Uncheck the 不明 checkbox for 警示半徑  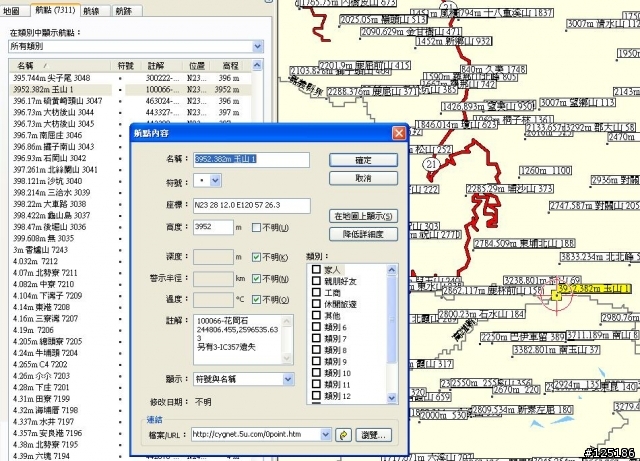256,278
